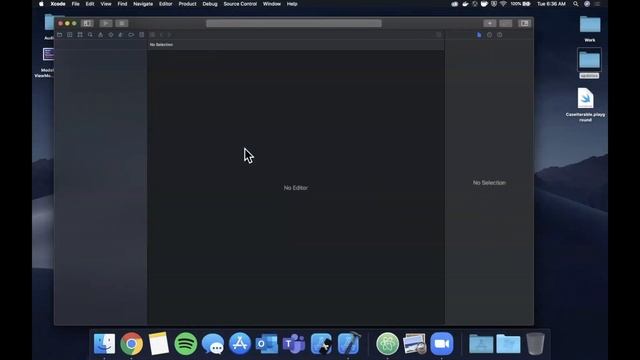The image size is (640, 360).
Task: Open the Navigate menu
Action: point(143,4)
